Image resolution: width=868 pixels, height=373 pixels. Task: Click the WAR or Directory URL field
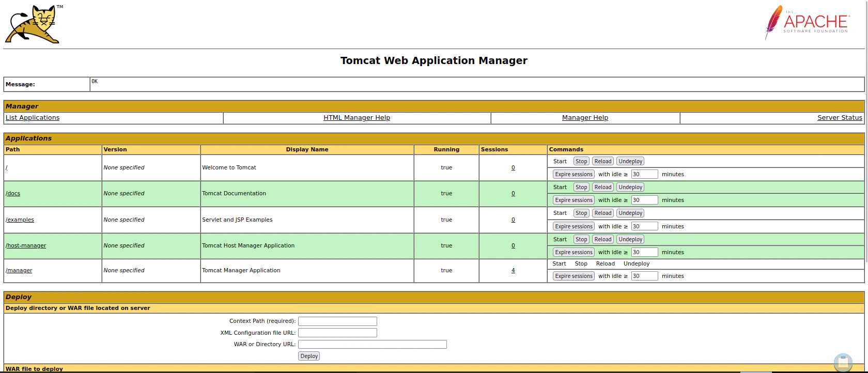[x=372, y=344]
